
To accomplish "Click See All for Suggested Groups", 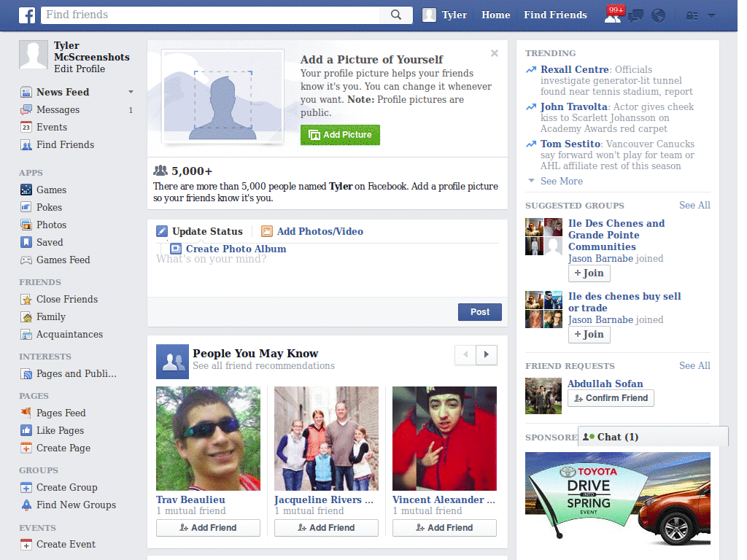I will pos(694,205).
